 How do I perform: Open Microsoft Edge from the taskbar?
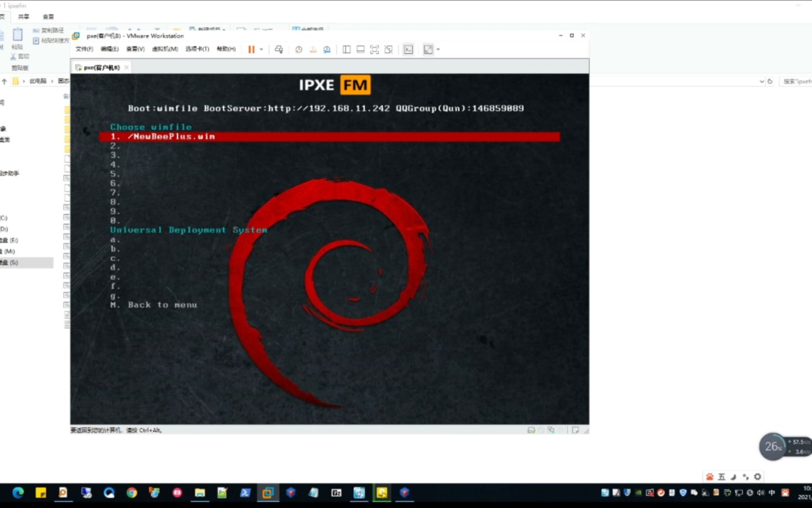click(18, 492)
